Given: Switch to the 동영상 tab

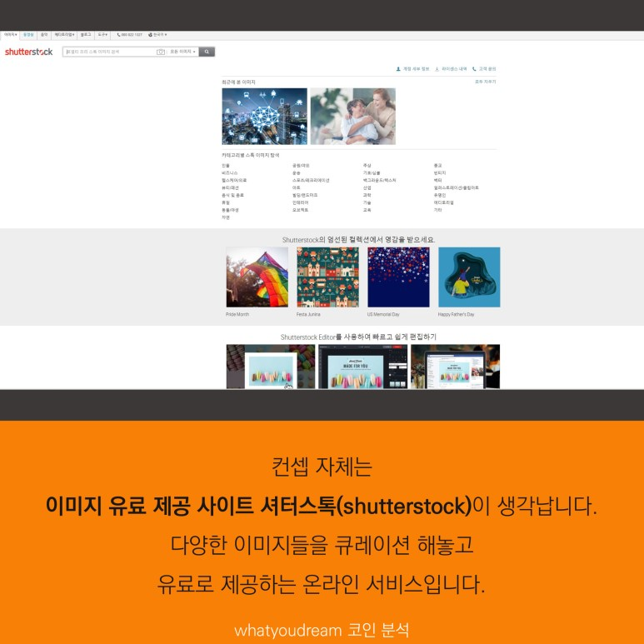Looking at the screenshot, I should coord(28,35).
